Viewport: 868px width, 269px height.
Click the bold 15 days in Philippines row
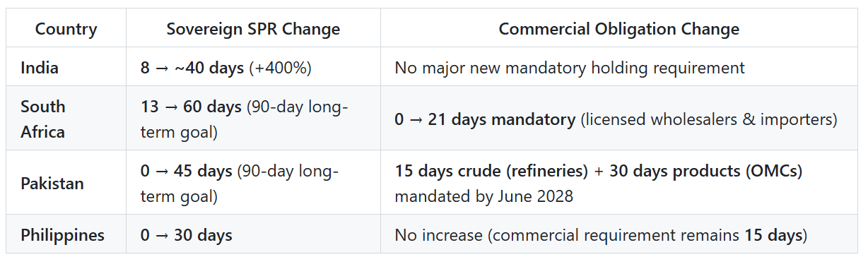[x=774, y=234]
